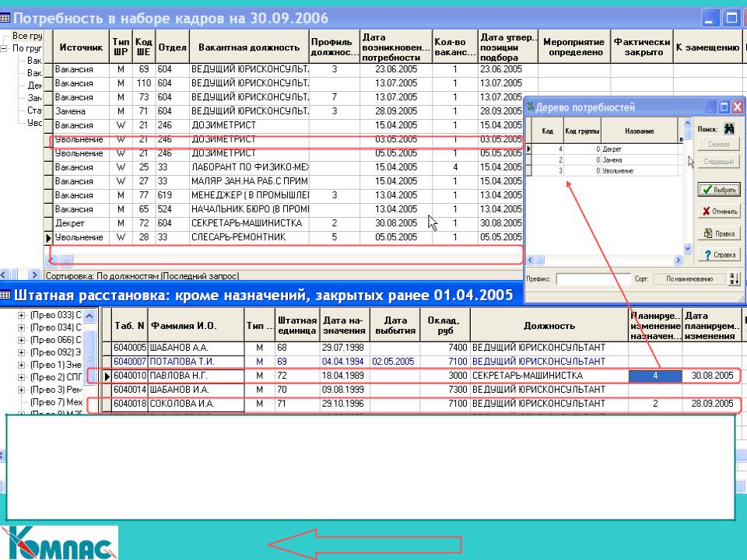The image size is (747, 560).
Task: Collapse the По груп tree node
Action: [x=4, y=48]
